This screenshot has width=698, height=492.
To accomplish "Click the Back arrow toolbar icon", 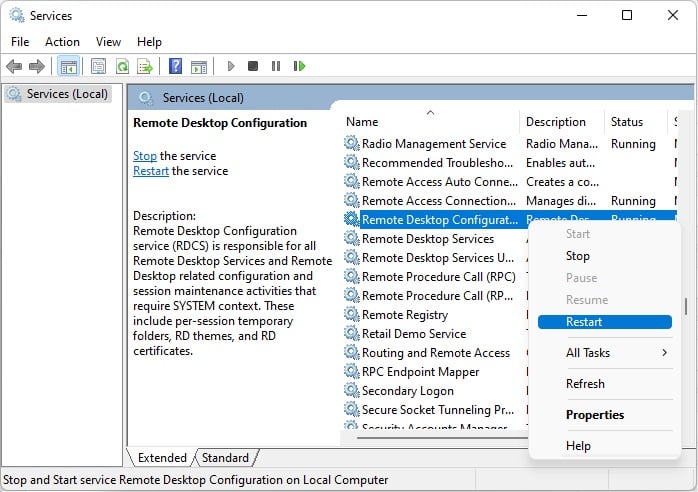I will click(x=14, y=67).
